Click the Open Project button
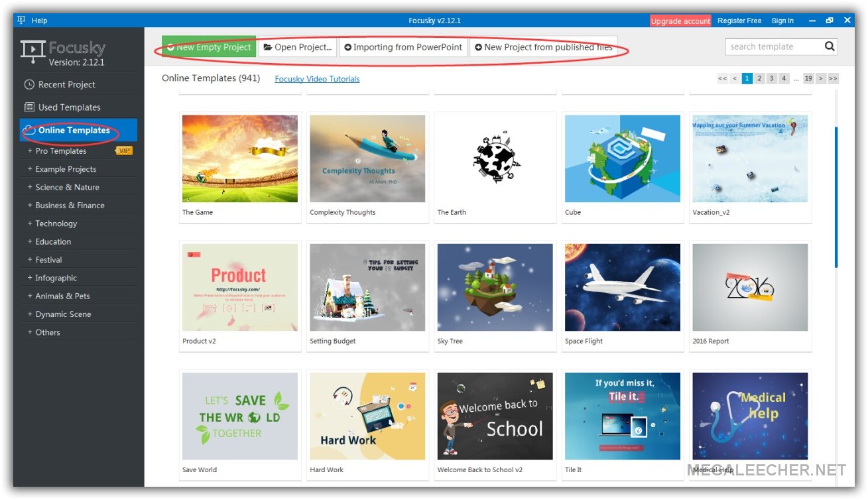868x500 pixels. 297,47
